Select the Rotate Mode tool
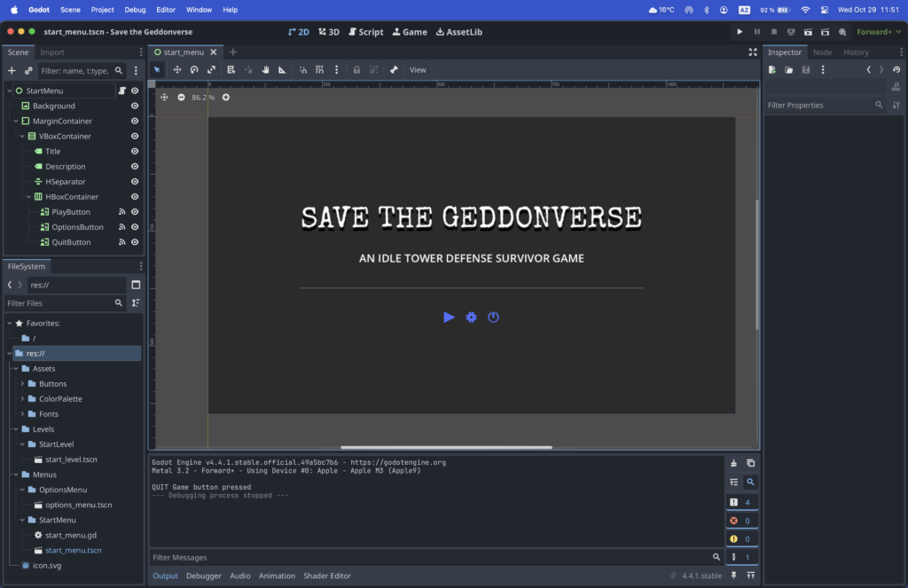The image size is (908, 588). coord(194,69)
